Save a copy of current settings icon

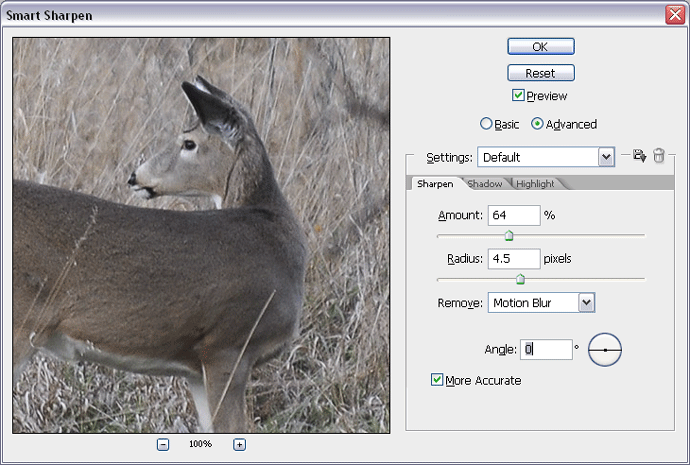tap(639, 156)
